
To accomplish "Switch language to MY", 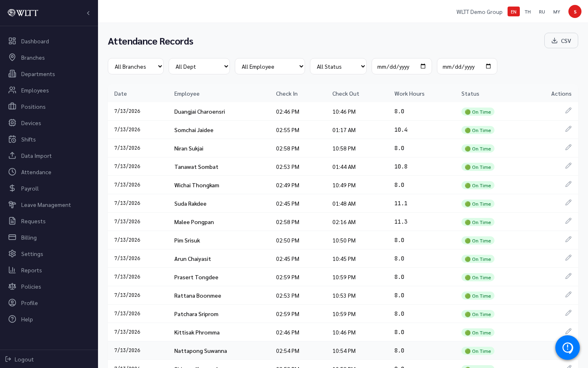I will pos(557,11).
